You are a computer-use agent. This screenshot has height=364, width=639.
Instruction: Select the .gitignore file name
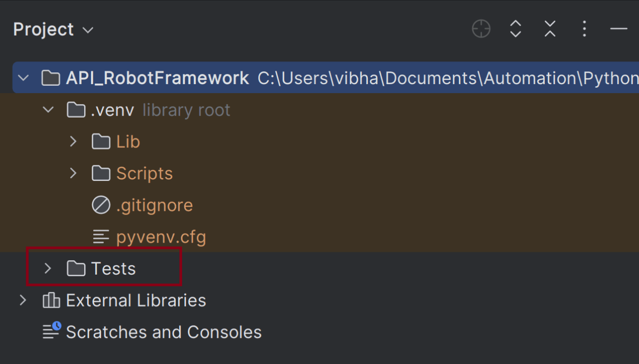click(x=154, y=205)
